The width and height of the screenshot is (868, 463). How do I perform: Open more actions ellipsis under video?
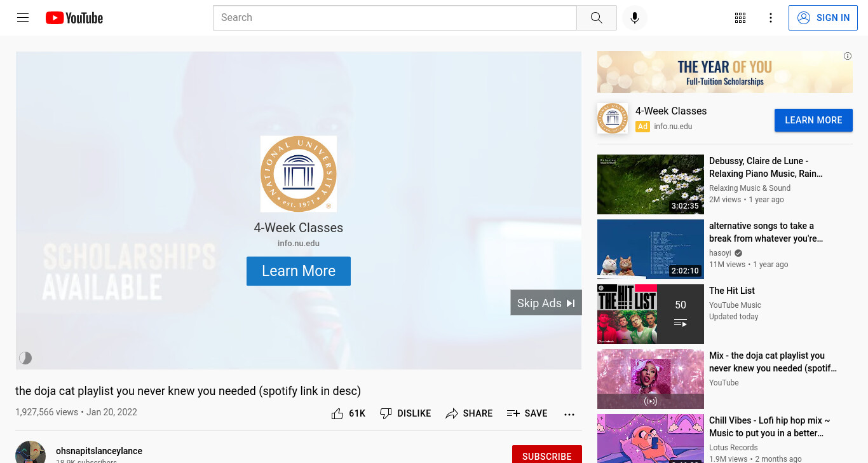click(x=569, y=414)
